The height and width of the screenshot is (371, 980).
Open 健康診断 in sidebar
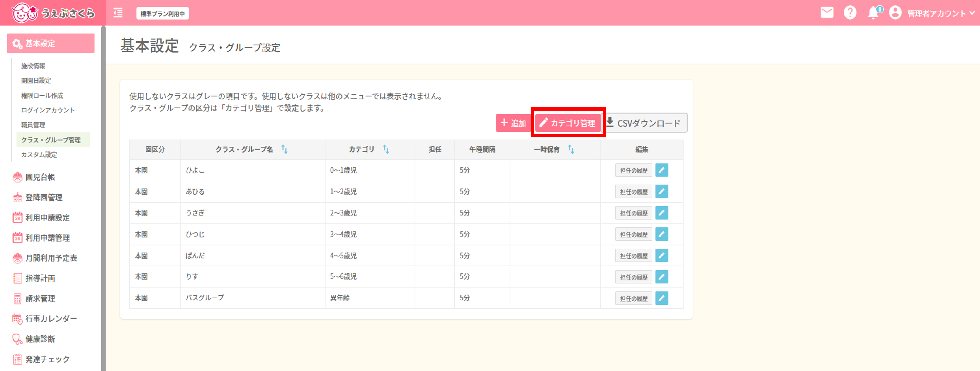pos(40,339)
